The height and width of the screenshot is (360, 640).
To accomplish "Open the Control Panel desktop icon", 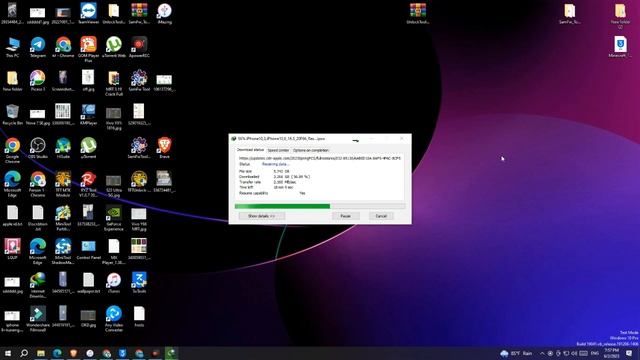I will [88, 249].
